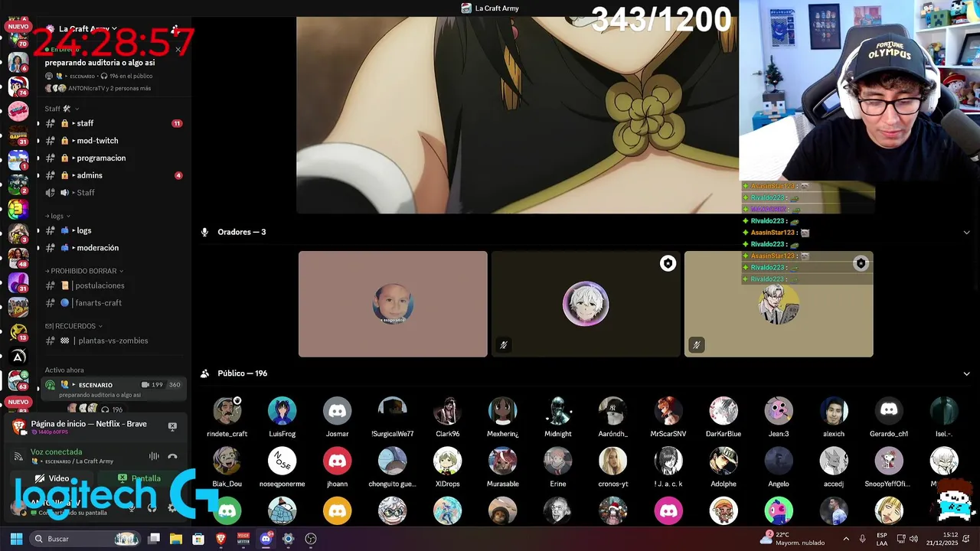Screen dimensions: 980x551
Task: Open noise suppression waveform icon
Action: (x=154, y=456)
